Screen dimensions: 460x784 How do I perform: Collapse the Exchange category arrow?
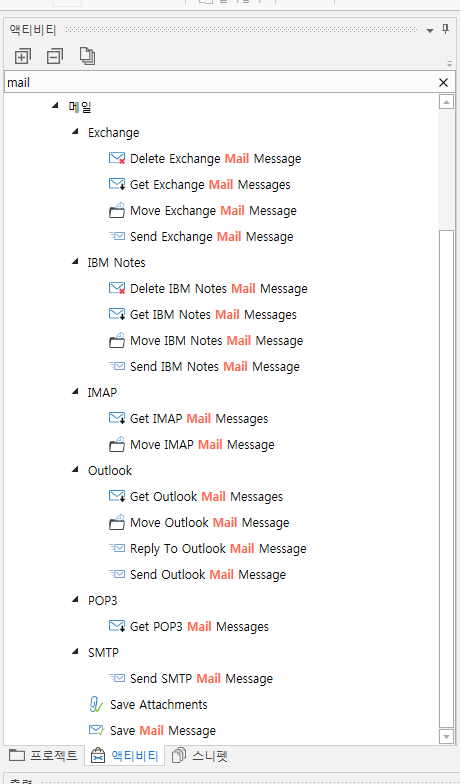(76, 131)
